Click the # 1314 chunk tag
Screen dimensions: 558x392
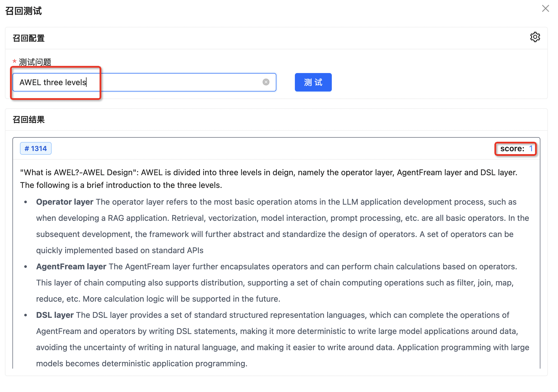36,148
